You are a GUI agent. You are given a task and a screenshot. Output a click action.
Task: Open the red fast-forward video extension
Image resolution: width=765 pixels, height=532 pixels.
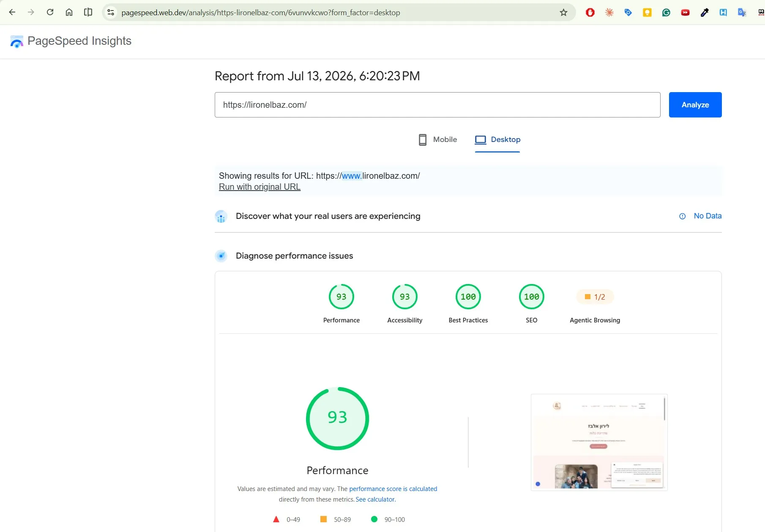tap(685, 12)
